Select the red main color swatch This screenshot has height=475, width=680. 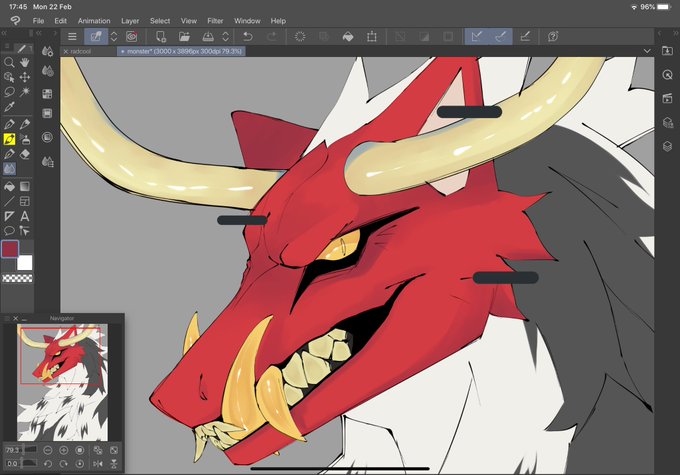click(10, 249)
